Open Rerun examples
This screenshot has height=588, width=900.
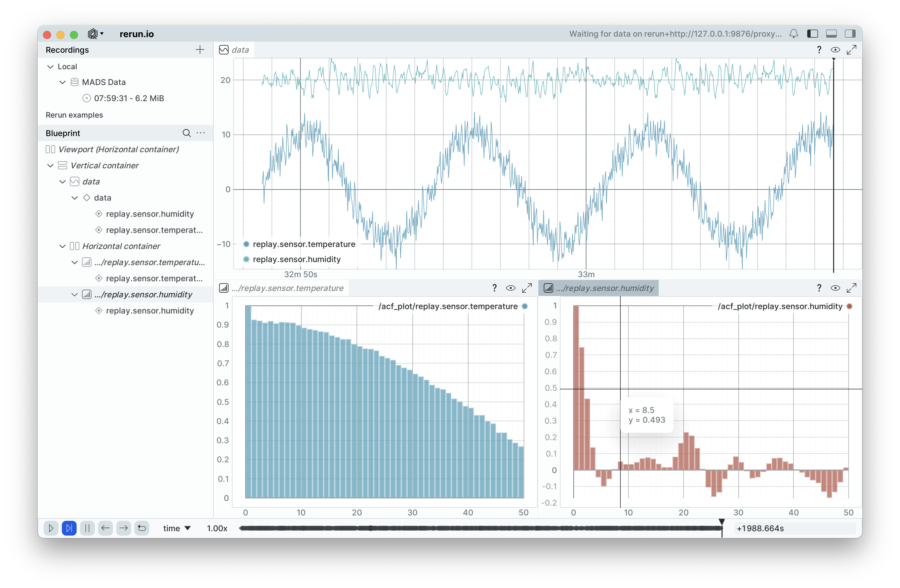coord(74,115)
